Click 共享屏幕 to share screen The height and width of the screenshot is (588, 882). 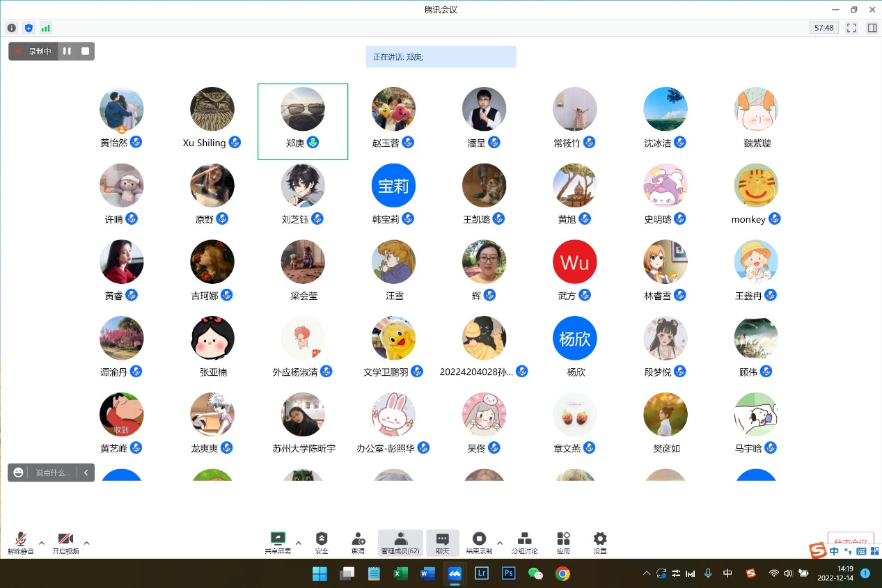click(x=278, y=542)
